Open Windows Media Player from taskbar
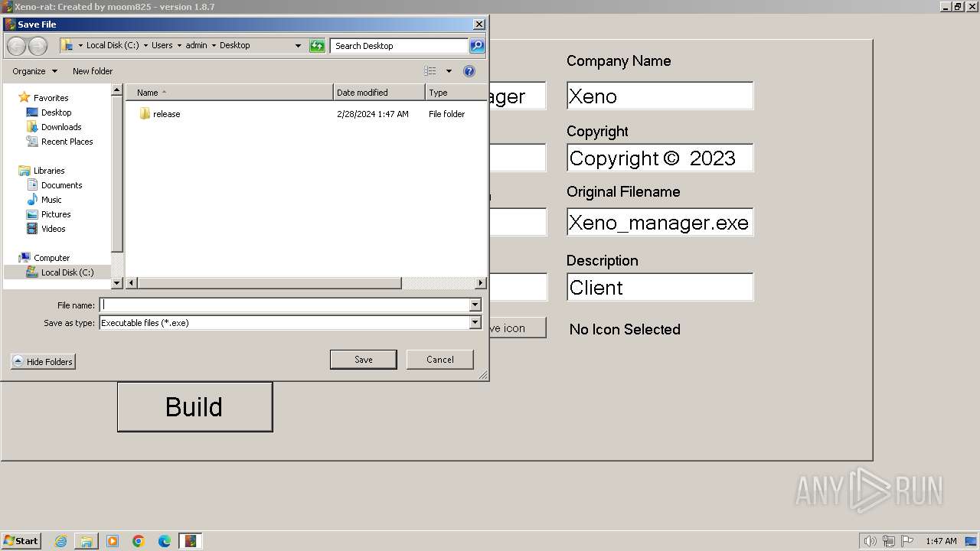The height and width of the screenshot is (551, 980). [x=113, y=541]
